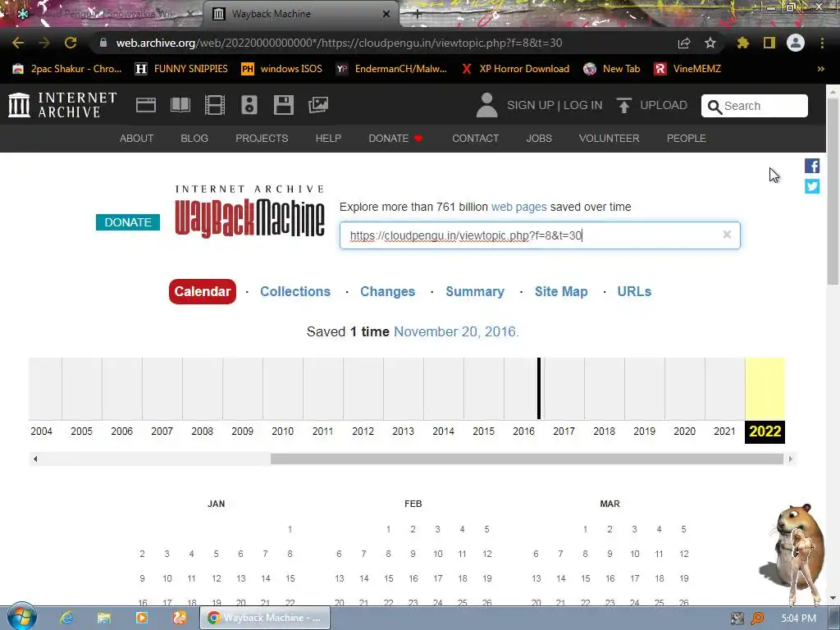Open the DONATE menu item with heart

point(396,138)
